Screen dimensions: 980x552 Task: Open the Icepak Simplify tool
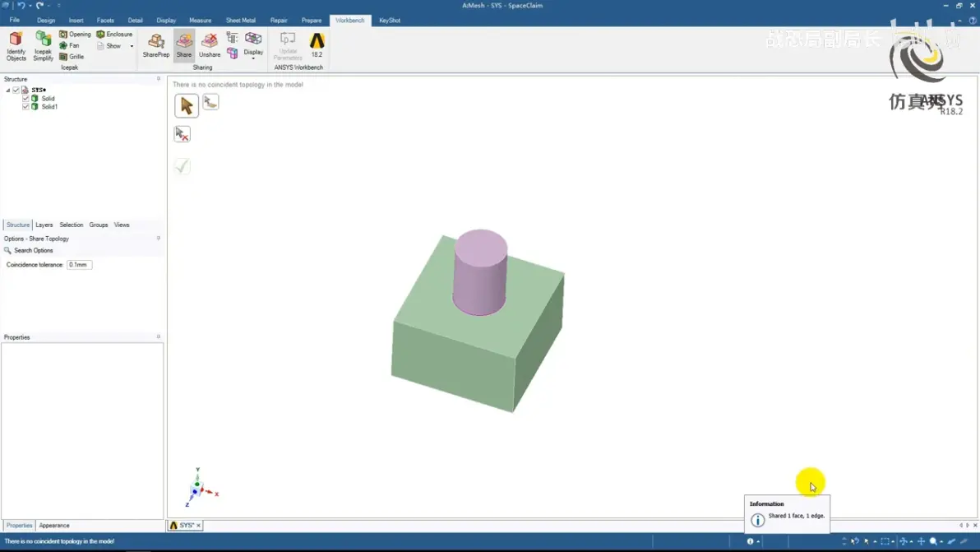pos(43,46)
